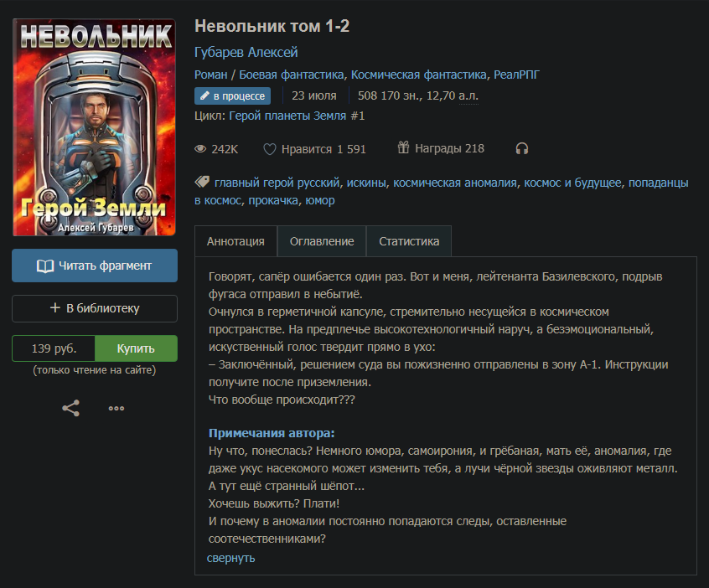The width and height of the screenshot is (709, 588).
Task: Add the book via 'В библиотеку' button
Action: click(95, 309)
